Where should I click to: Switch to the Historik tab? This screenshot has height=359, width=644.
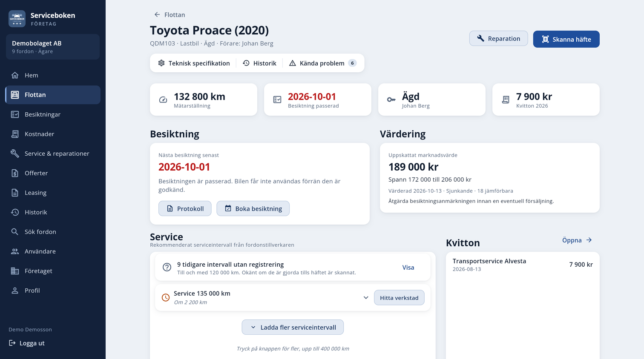pyautogui.click(x=259, y=63)
